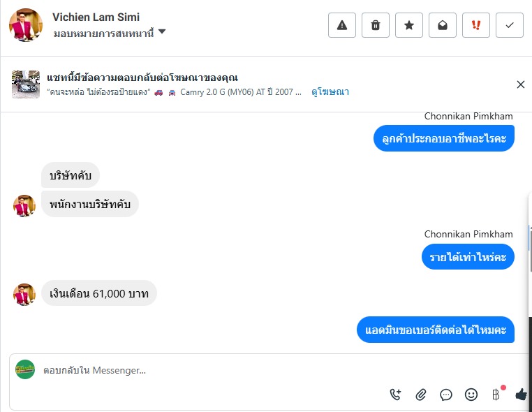Screen dimensions: 532x412
Task: Click the Reply in Messenger text field
Action: [x=209, y=370]
